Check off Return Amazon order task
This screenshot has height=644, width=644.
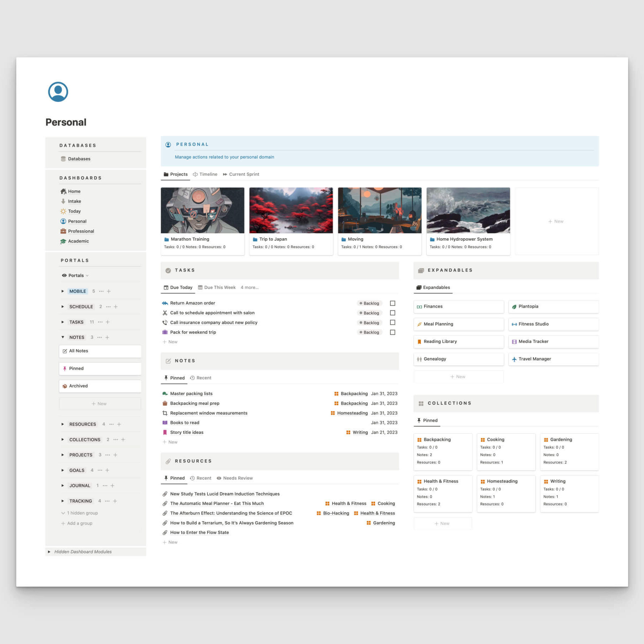click(x=392, y=303)
